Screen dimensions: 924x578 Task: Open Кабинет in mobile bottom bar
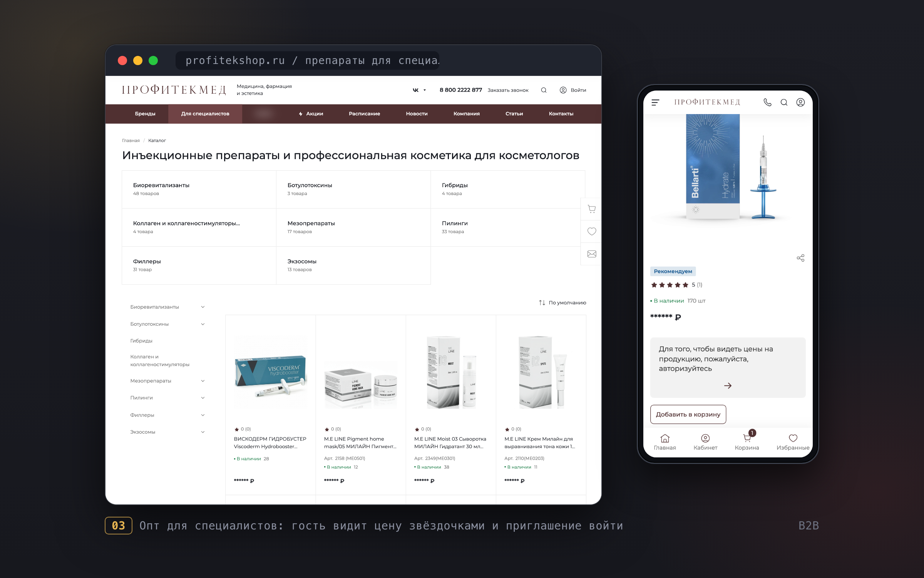[705, 442]
